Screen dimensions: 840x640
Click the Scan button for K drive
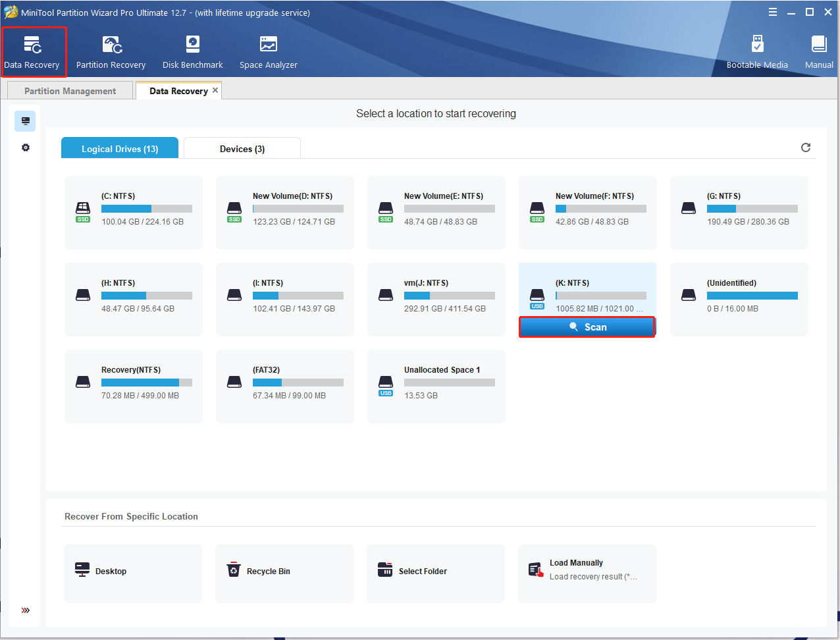(587, 327)
